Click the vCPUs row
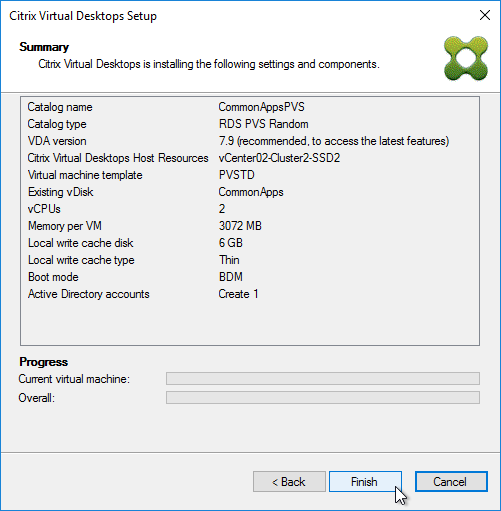This screenshot has width=501, height=511. (250, 209)
